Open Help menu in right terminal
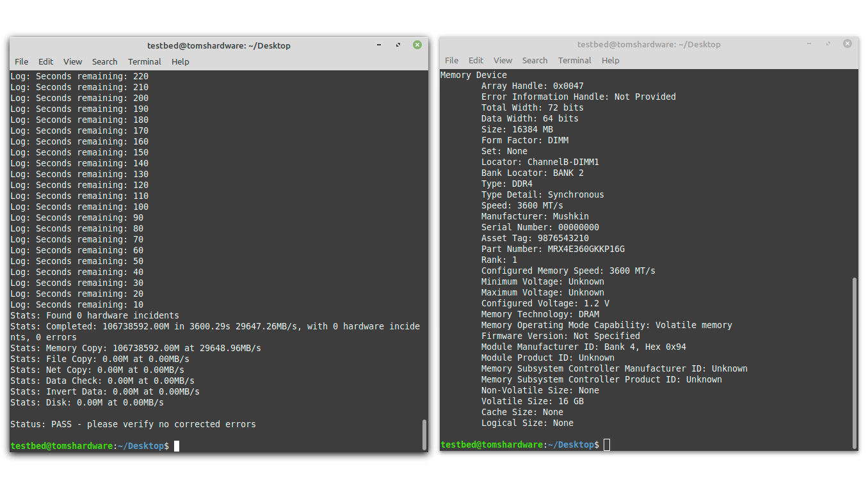Screen dimensions: 868x488 [611, 60]
